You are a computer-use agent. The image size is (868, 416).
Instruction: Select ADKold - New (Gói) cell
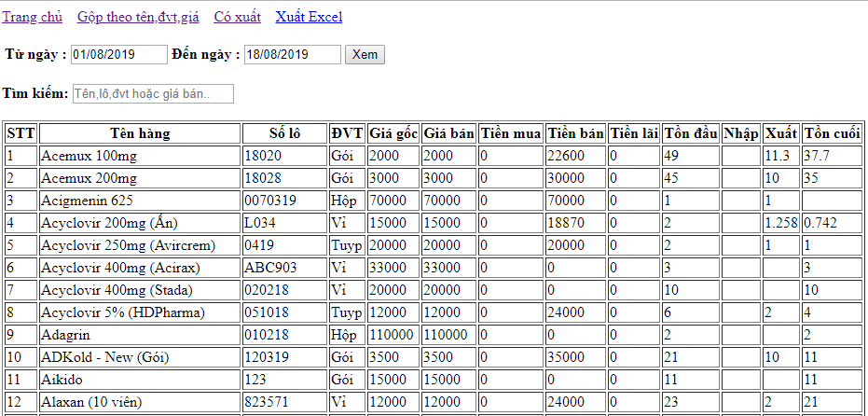point(140,357)
